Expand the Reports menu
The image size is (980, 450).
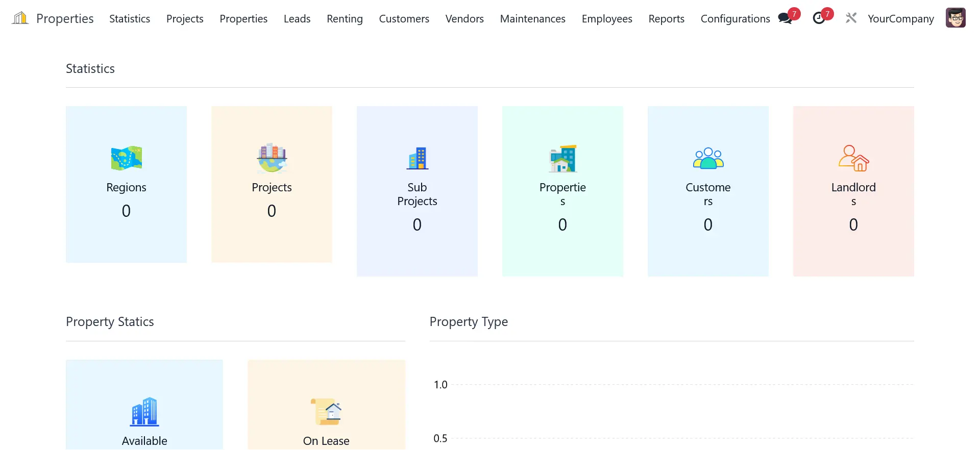point(666,19)
